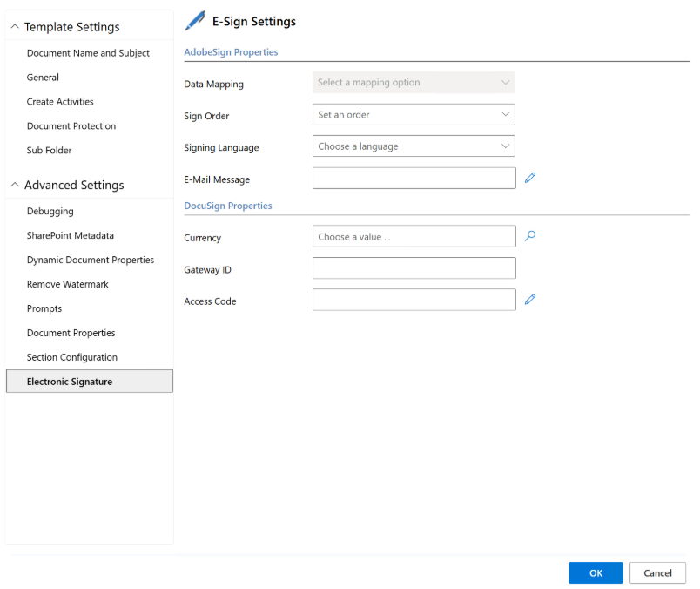This screenshot has width=700, height=589.
Task: Select Document Name and Subject
Action: (88, 53)
